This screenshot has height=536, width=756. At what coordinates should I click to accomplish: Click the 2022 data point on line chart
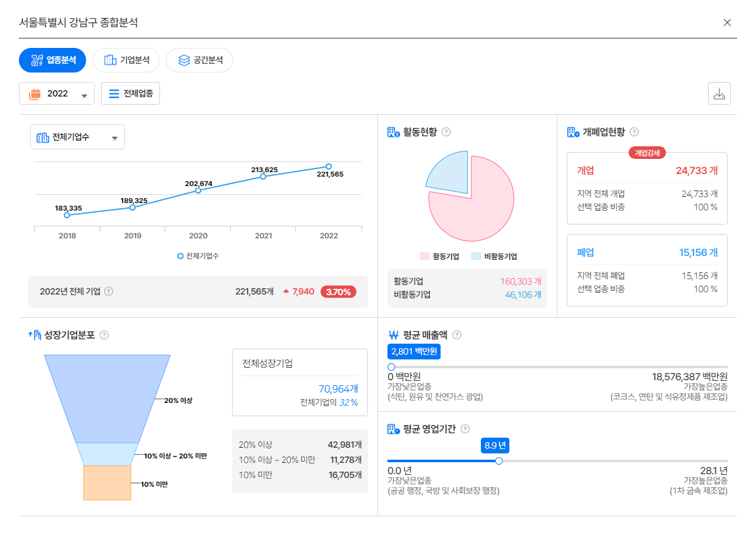[x=329, y=166]
